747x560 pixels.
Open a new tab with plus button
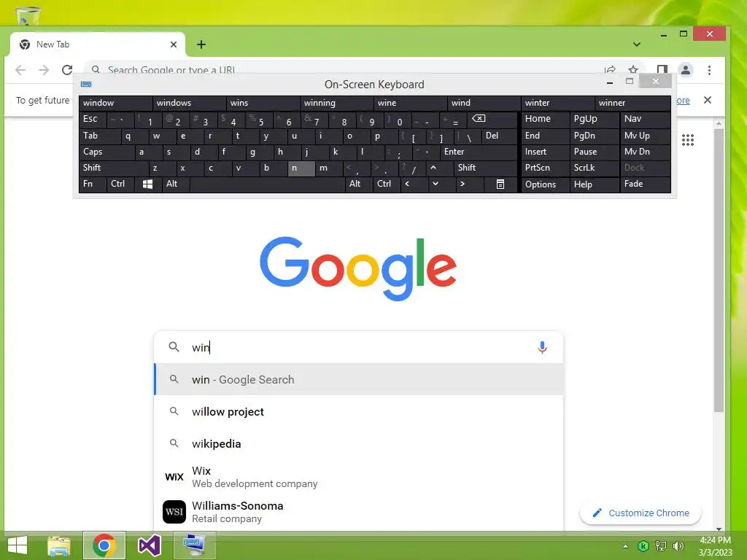click(x=201, y=44)
